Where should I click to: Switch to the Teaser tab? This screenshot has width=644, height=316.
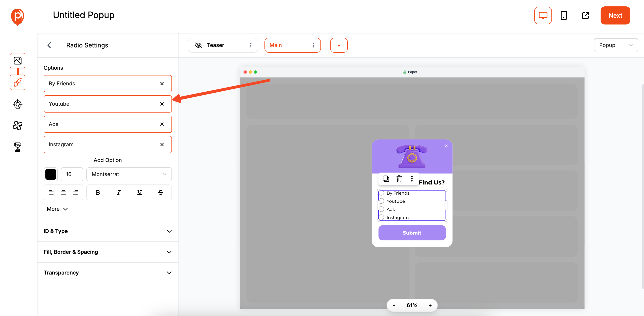click(223, 45)
